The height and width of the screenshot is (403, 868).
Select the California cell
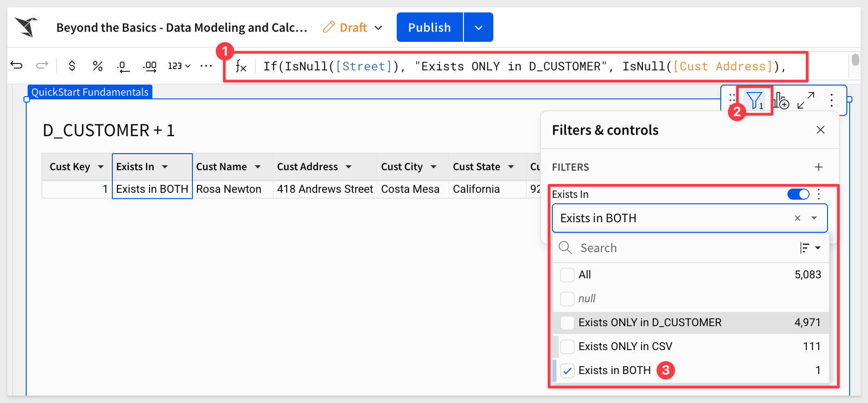click(x=487, y=189)
